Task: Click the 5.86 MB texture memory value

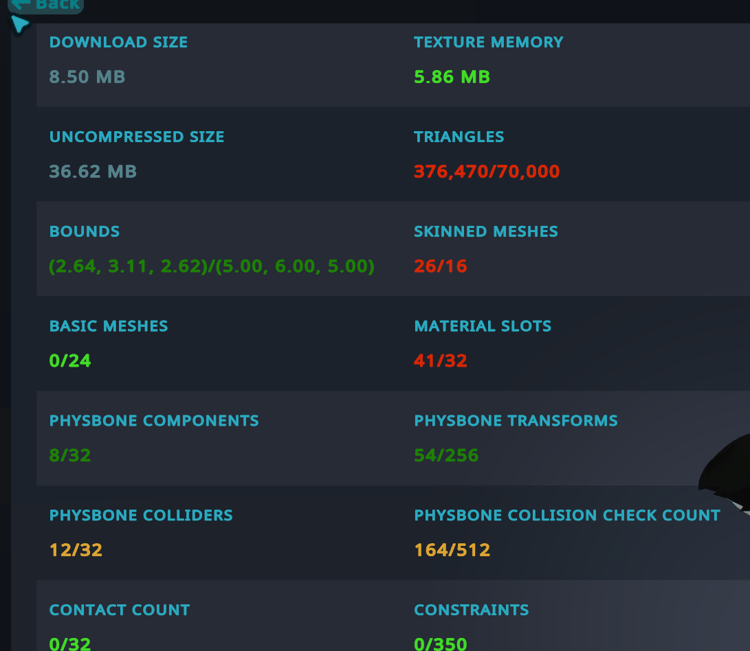Action: pos(452,77)
